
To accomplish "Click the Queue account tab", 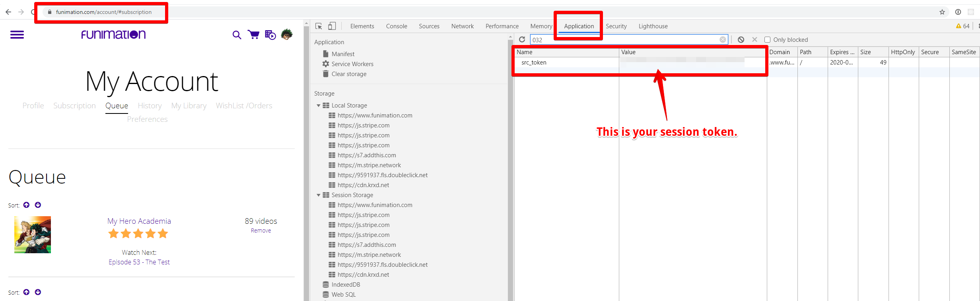I will (x=117, y=106).
